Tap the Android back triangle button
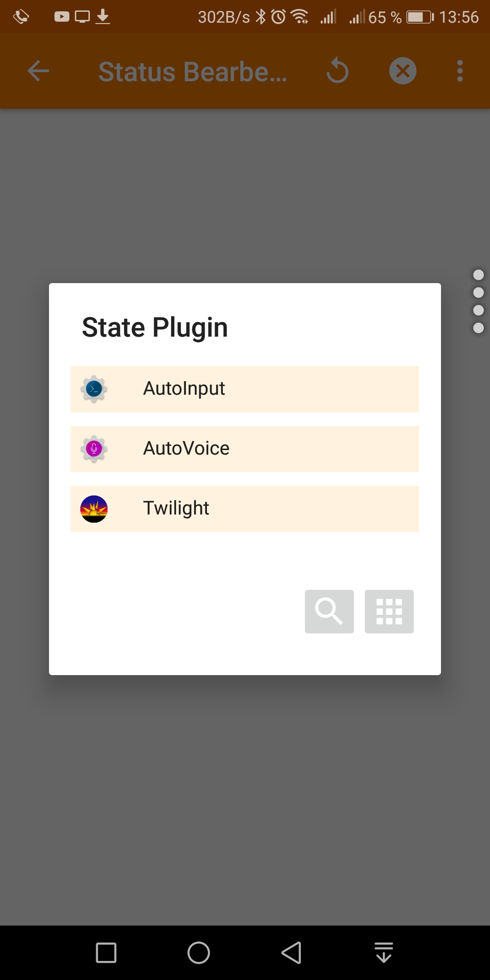 [x=291, y=952]
